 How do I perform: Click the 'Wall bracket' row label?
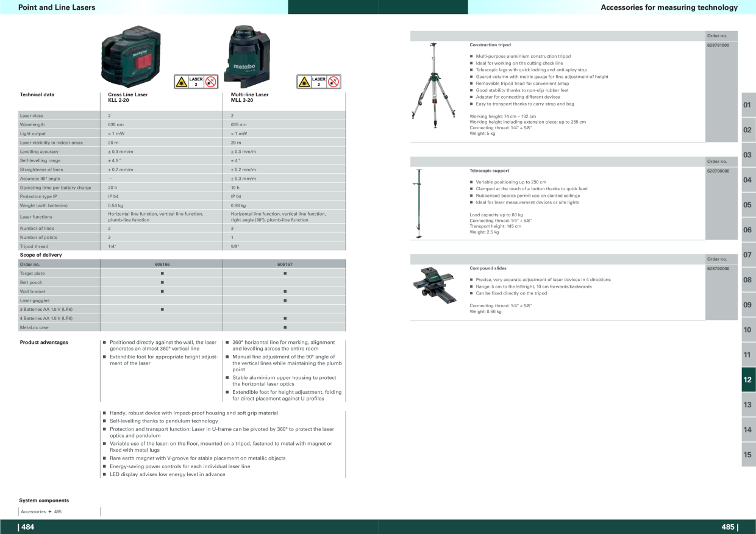[33, 291]
